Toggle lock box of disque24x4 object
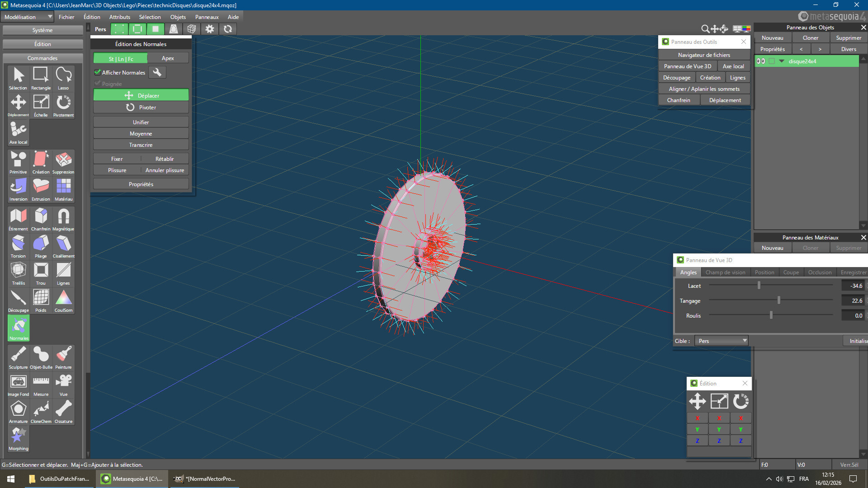 tap(772, 61)
